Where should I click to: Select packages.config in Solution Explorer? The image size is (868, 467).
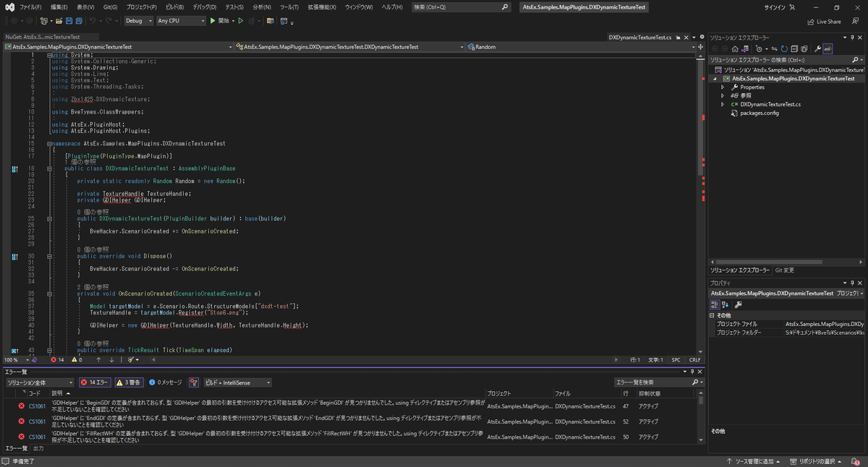click(759, 113)
